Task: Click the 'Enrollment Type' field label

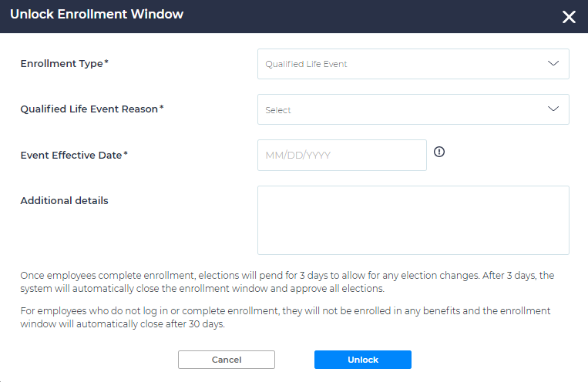Action: 61,64
